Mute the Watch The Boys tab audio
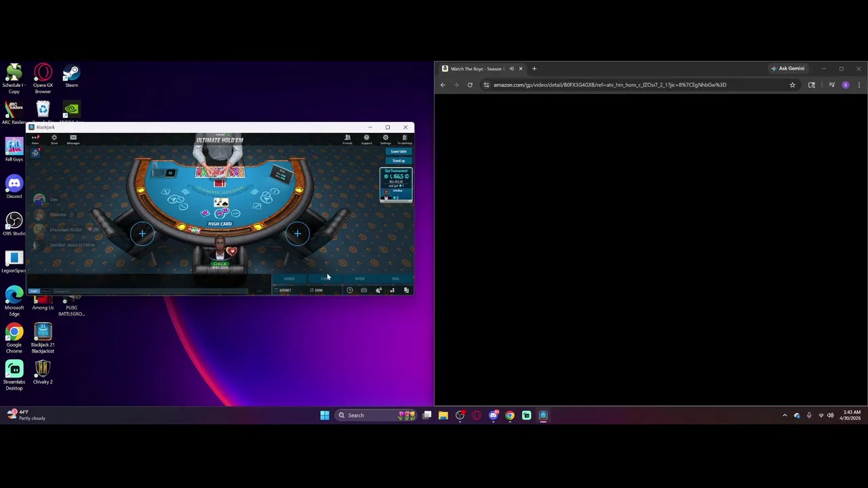 pos(511,68)
